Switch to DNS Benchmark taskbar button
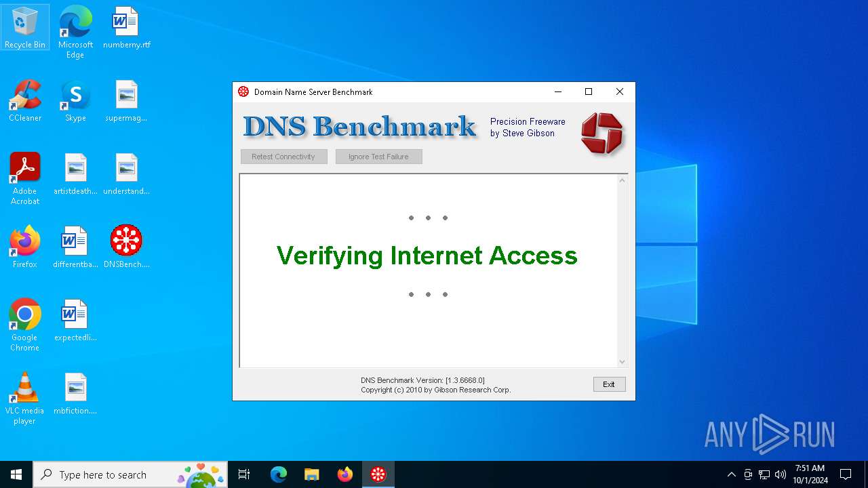The width and height of the screenshot is (868, 488). pos(378,474)
